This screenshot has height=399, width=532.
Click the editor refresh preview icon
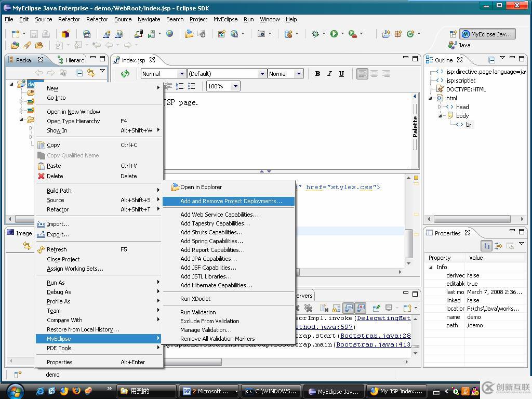coord(125,74)
